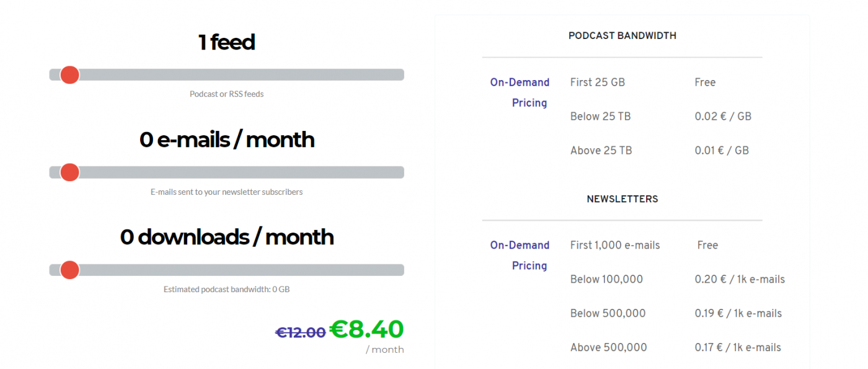The width and height of the screenshot is (868, 369).
Task: Click the middle of the downloads slider track
Action: point(227,270)
